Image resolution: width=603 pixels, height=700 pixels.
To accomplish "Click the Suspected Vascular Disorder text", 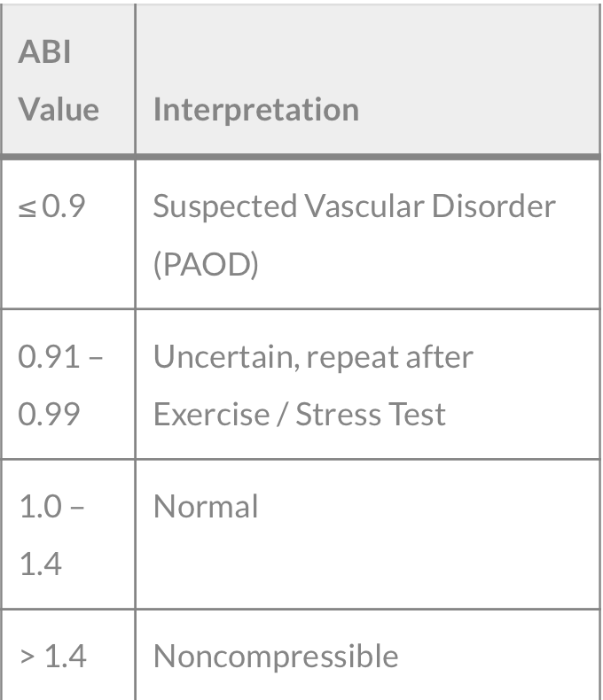I will (354, 206).
